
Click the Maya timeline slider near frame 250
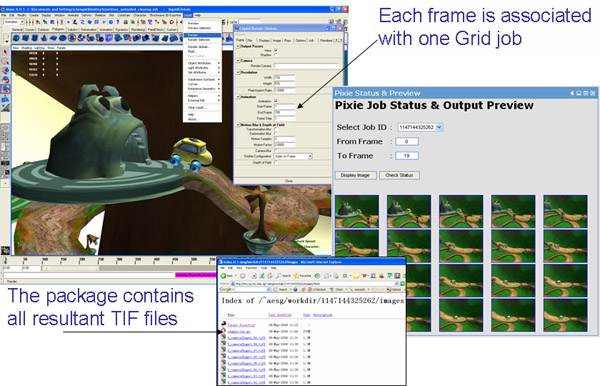tap(100, 260)
